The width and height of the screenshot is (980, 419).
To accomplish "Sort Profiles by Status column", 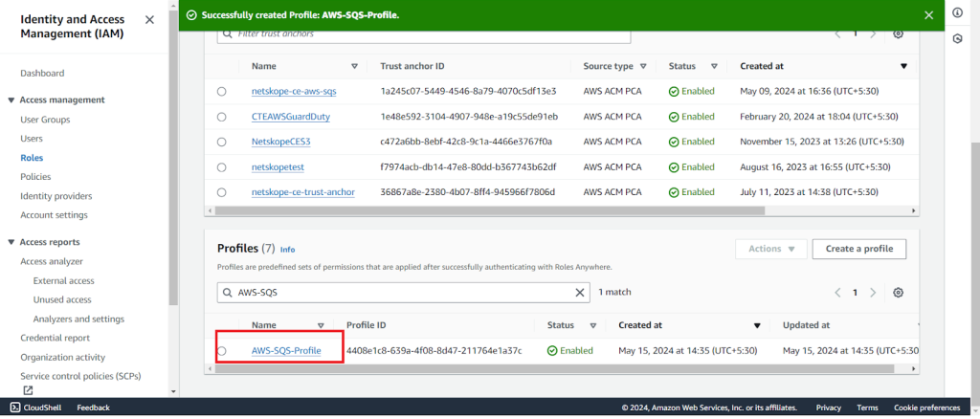I will click(593, 325).
